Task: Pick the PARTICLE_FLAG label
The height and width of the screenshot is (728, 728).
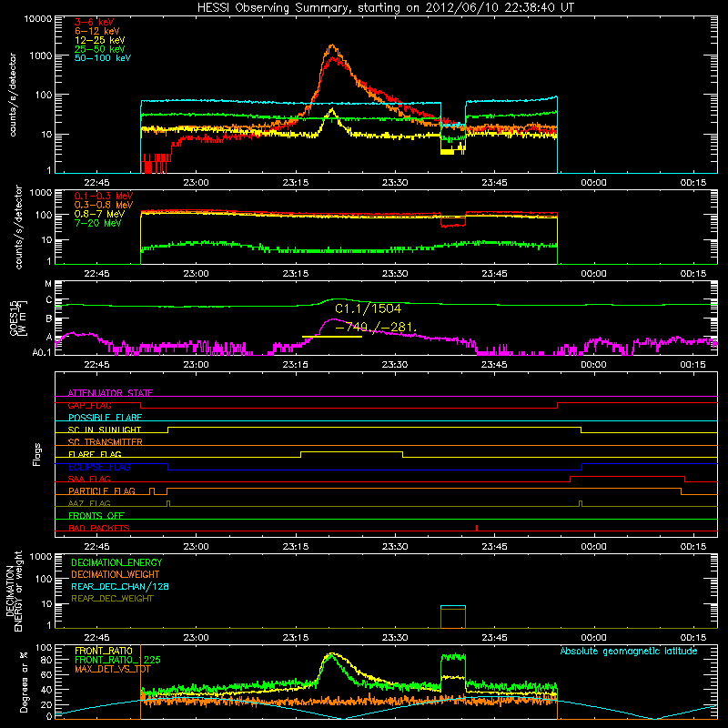Action: pos(102,490)
